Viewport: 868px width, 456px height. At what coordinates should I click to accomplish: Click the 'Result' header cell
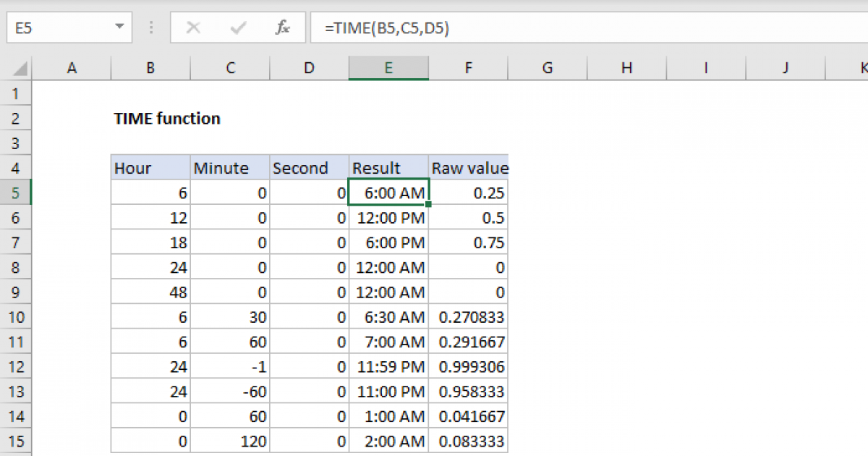[x=388, y=168]
